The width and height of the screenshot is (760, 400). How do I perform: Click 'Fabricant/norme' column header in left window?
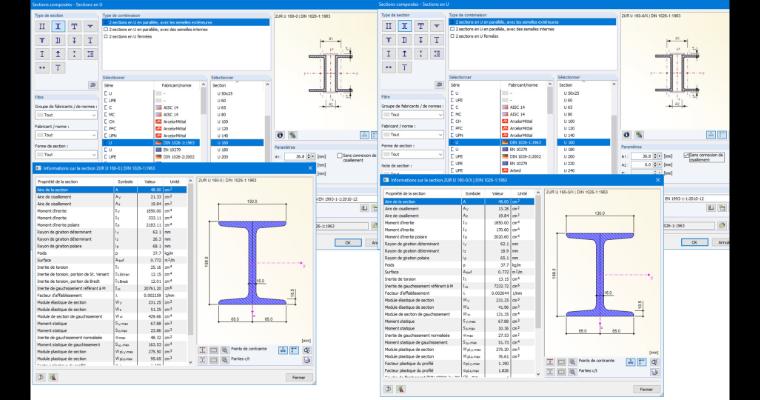177,85
